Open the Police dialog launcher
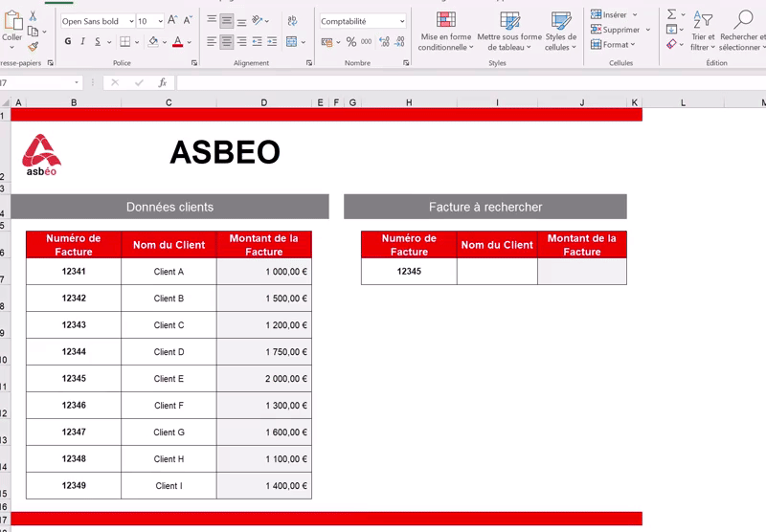766x532 pixels. click(194, 63)
